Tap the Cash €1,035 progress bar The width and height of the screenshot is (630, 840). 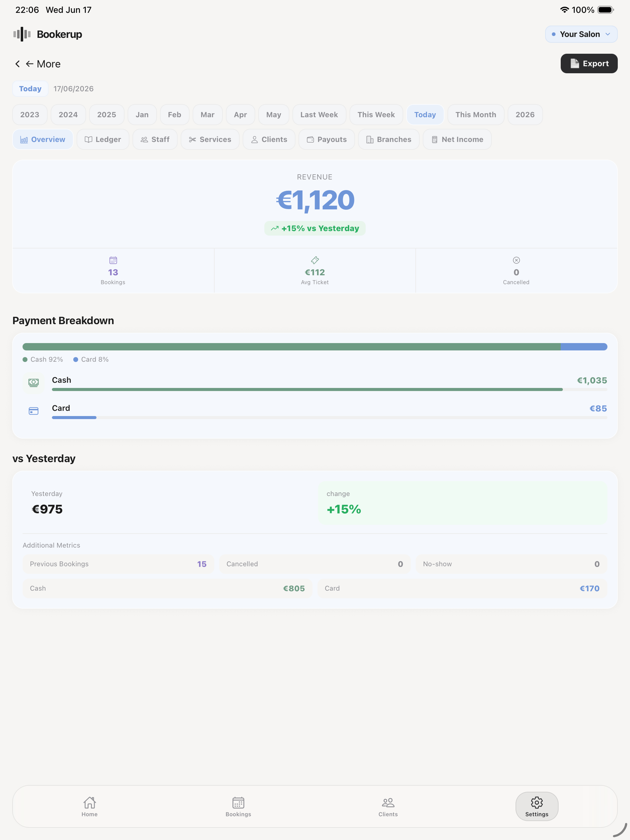[x=329, y=390]
